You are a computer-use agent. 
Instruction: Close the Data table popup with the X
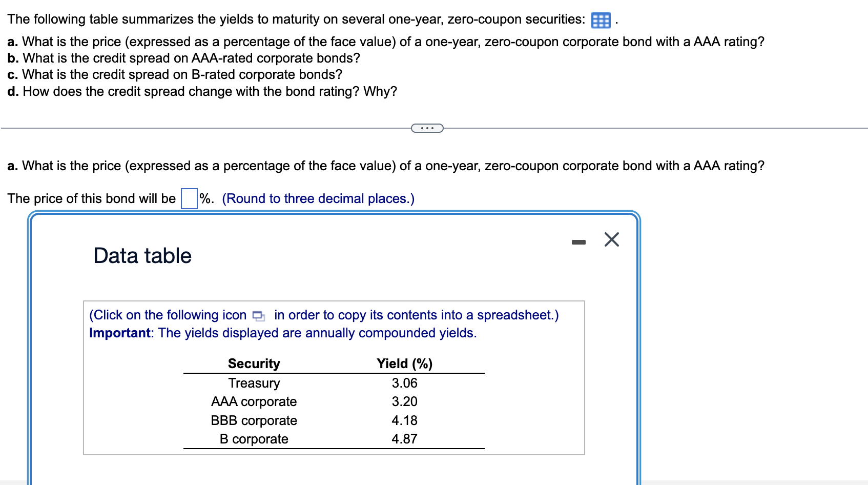tap(611, 239)
